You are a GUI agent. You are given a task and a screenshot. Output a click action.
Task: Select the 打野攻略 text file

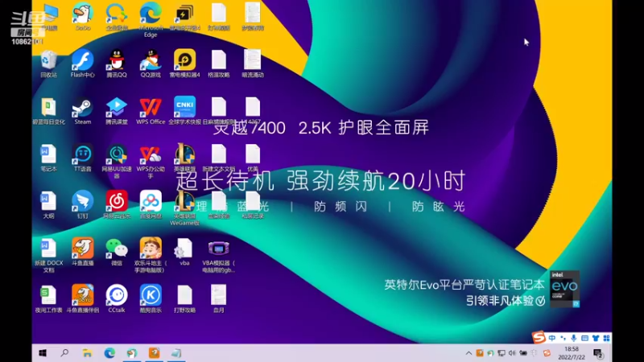[184, 298]
